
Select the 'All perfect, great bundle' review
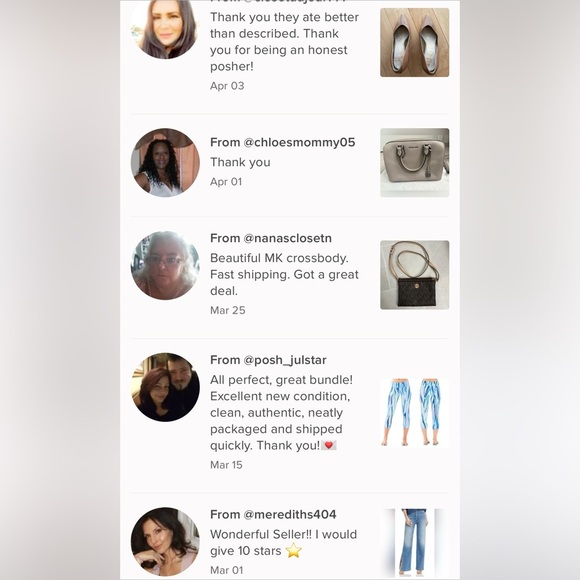(281, 412)
